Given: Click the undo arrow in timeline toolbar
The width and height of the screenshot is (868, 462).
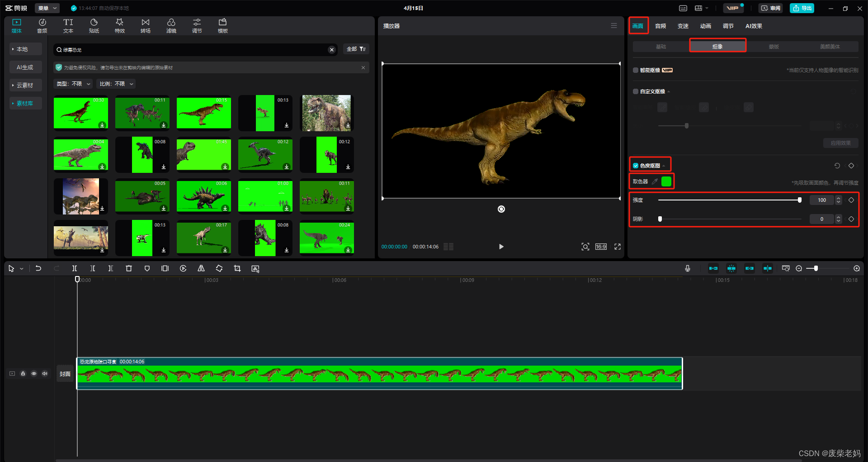Looking at the screenshot, I should pos(38,268).
